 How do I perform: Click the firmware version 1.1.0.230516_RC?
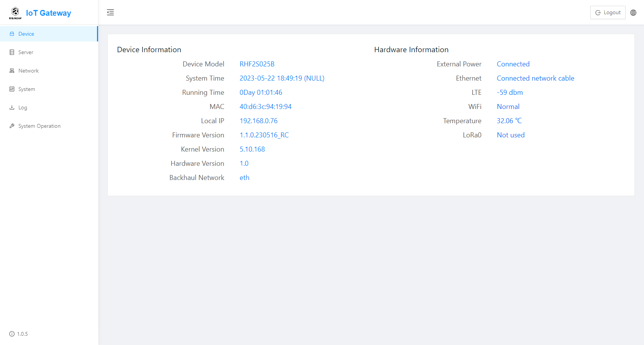[264, 135]
